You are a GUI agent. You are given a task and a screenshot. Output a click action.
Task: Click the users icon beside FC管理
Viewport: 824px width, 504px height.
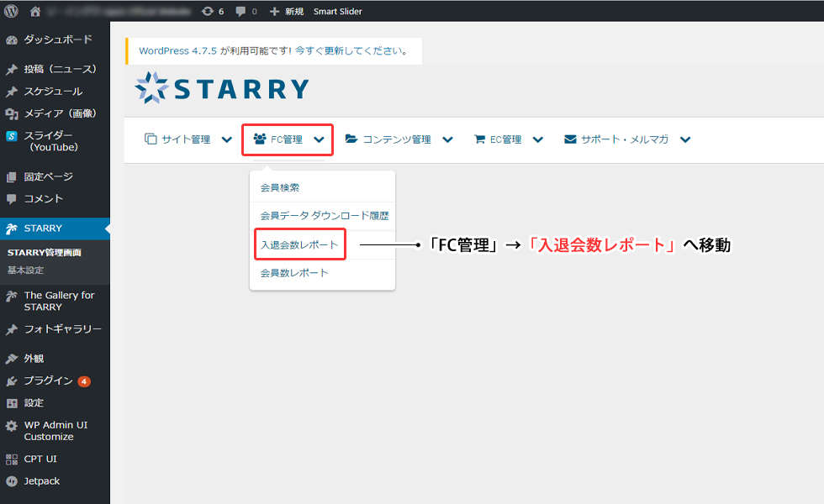[x=260, y=139]
